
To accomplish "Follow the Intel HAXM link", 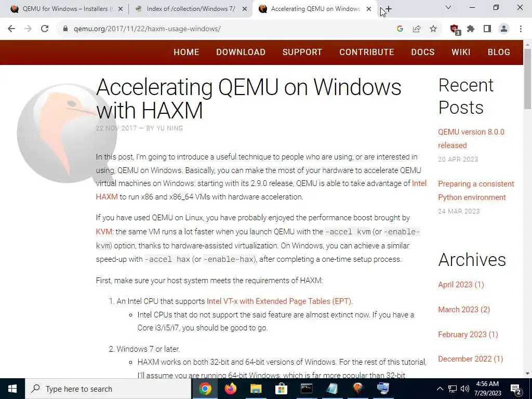I will click(x=419, y=183).
